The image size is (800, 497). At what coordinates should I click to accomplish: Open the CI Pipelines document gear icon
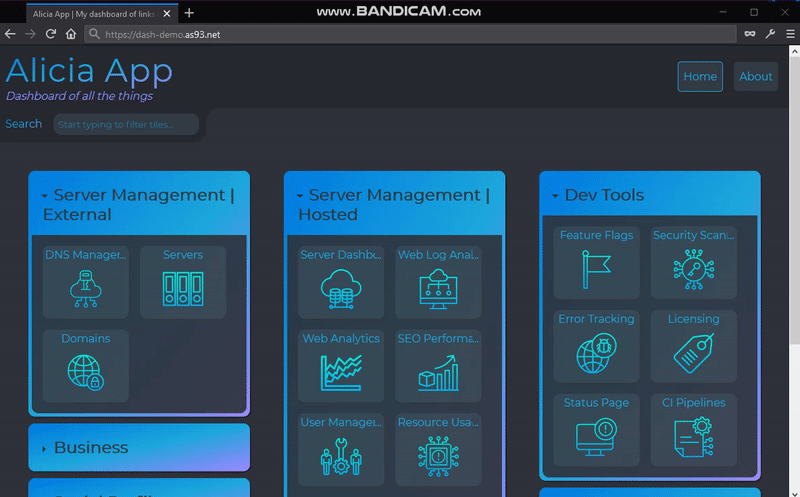click(x=693, y=436)
